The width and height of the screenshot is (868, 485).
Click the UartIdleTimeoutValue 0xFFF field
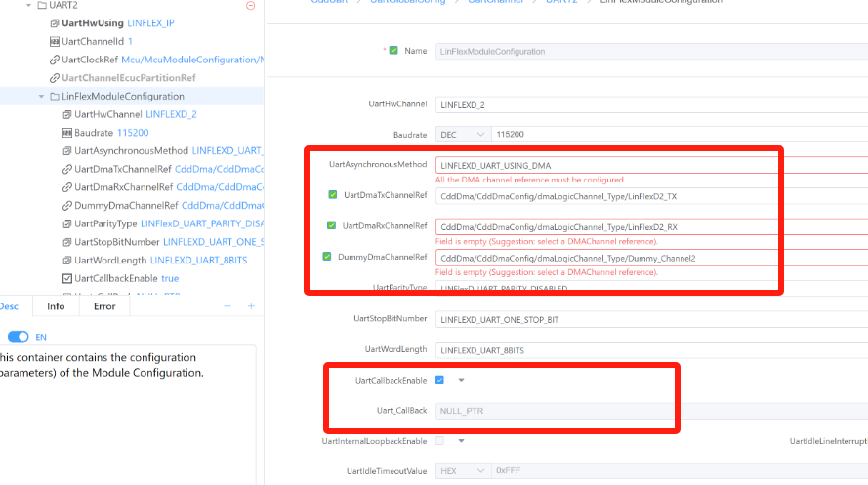(x=680, y=471)
